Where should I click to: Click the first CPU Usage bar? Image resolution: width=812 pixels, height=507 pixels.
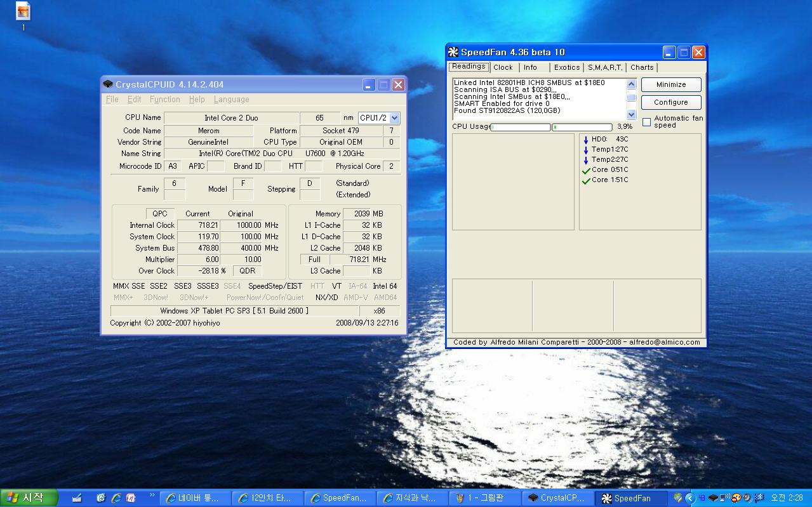(521, 128)
